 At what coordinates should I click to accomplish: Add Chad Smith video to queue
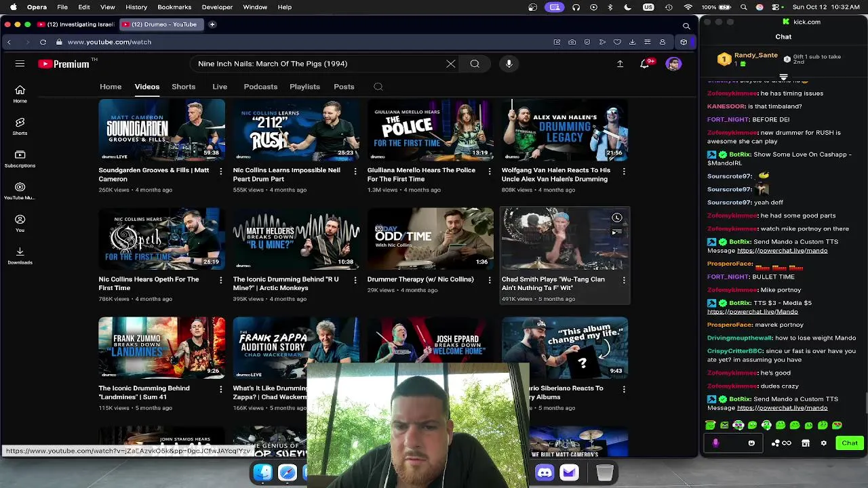tap(617, 232)
